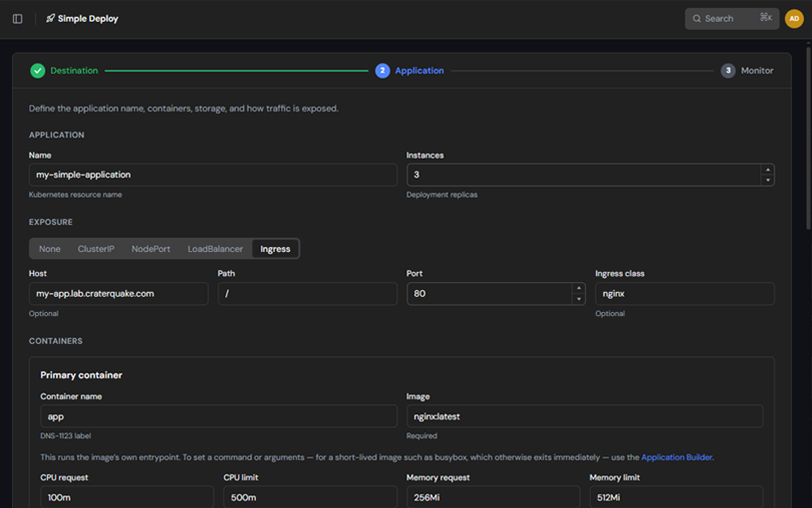Decrease Instances with down arrow
This screenshot has height=508, width=812.
[x=767, y=180]
